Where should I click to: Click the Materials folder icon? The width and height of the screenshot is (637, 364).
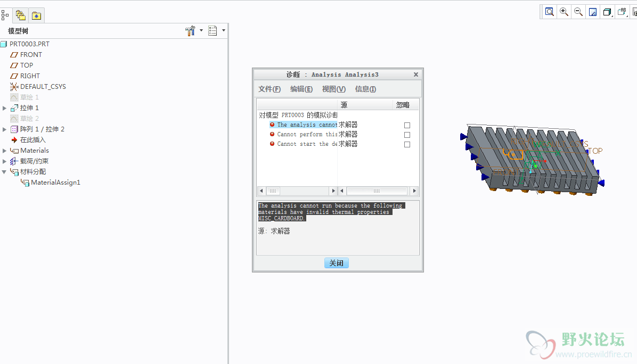tap(14, 151)
